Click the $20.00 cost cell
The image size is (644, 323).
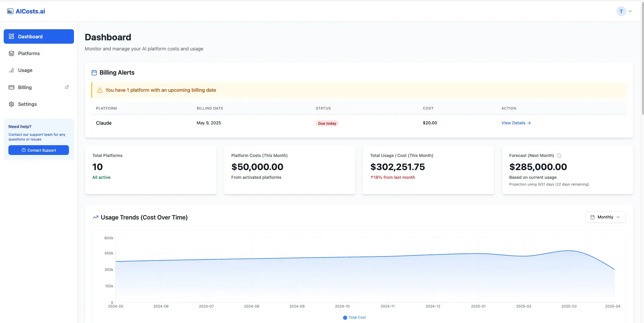point(430,123)
